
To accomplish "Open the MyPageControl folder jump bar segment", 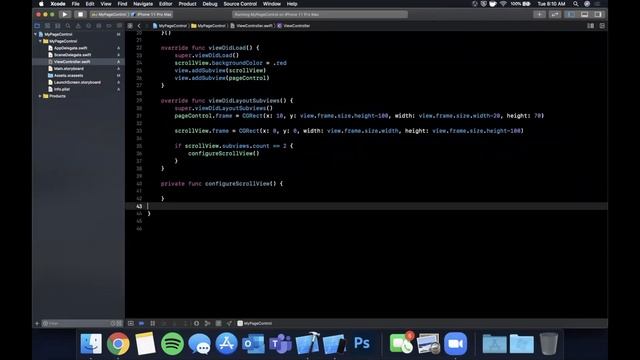I will click(x=209, y=26).
